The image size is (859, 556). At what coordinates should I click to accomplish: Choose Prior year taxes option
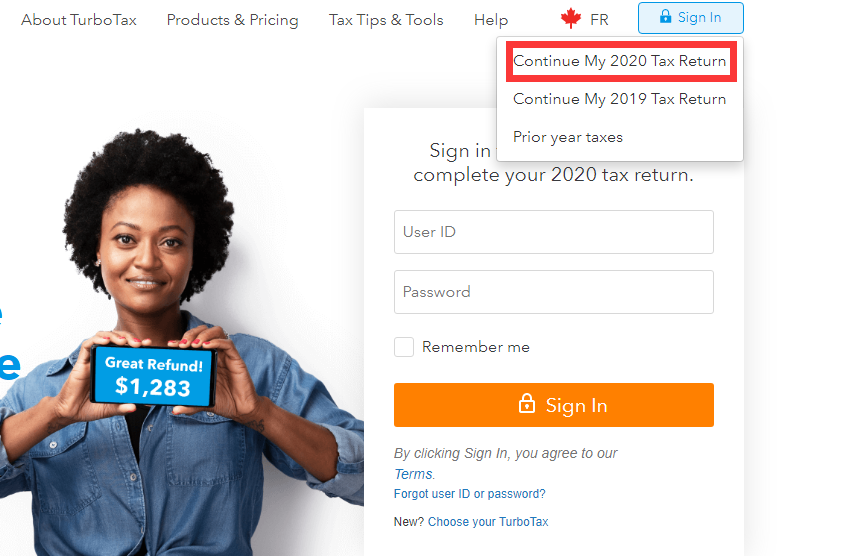(568, 137)
